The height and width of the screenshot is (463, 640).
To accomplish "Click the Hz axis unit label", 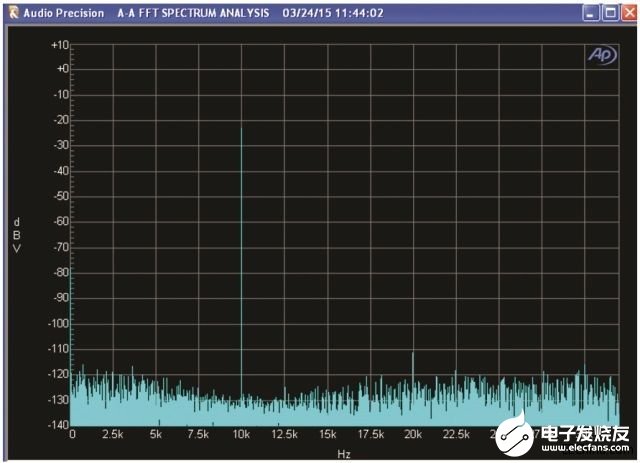I will coord(344,454).
